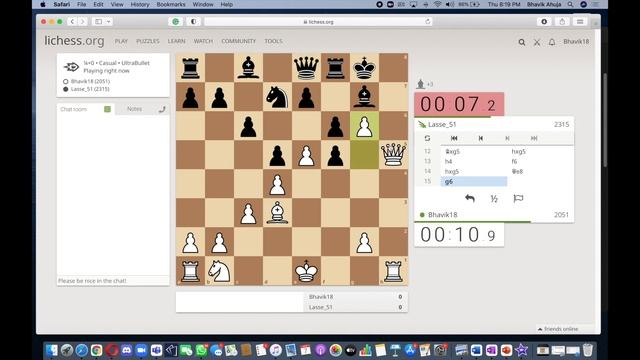Viewport: 640px width, 360px height.
Task: Open the LEARN menu
Action: (x=176, y=41)
